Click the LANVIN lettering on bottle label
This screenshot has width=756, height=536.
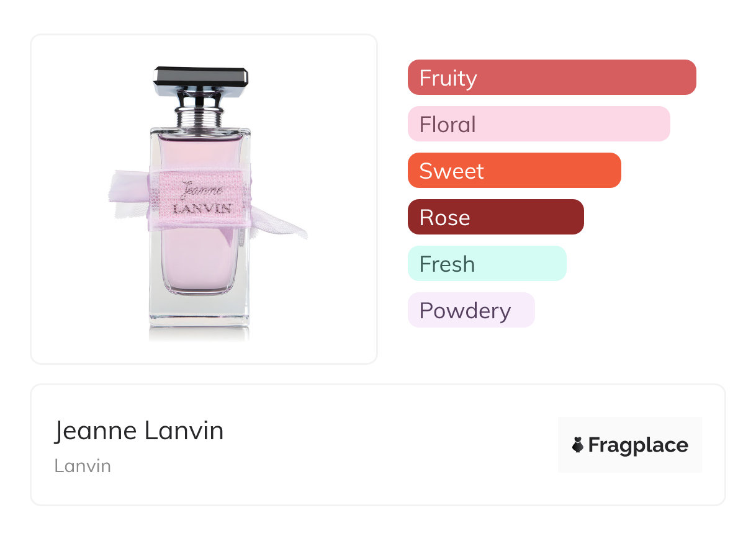tap(202, 208)
